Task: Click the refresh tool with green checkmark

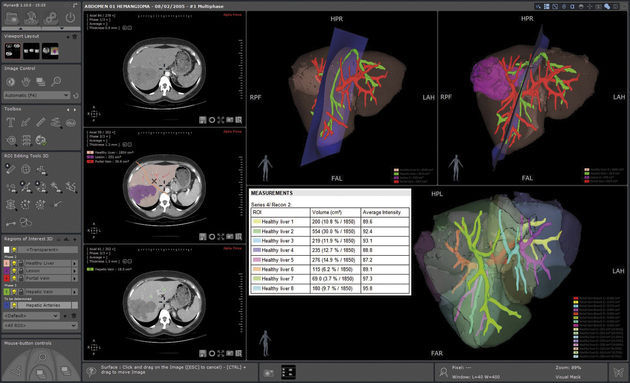Action: pos(41,140)
